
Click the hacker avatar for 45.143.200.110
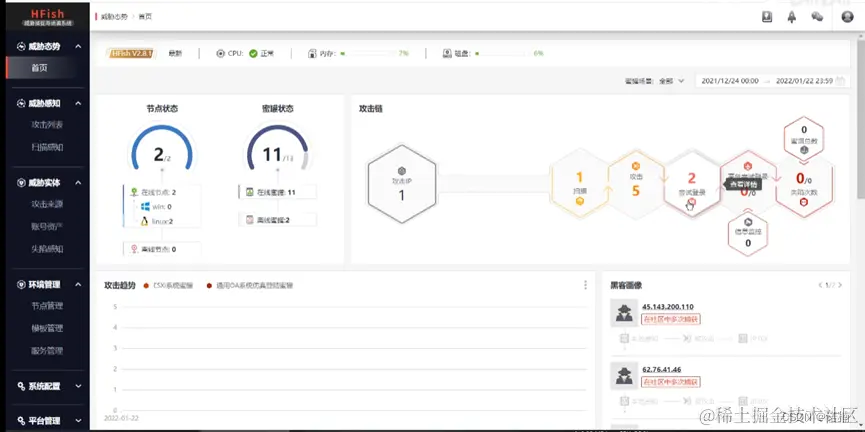click(624, 313)
